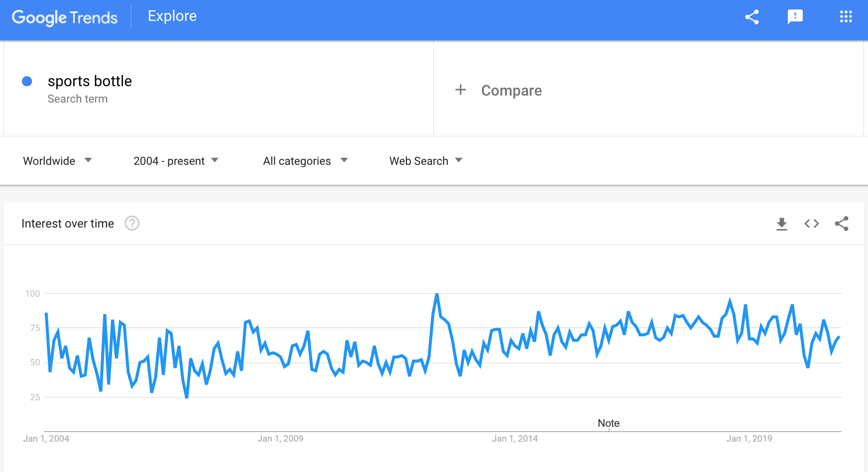Click the blue dot beside sports bottle
Viewport: 868px width, 472px height.
click(27, 81)
